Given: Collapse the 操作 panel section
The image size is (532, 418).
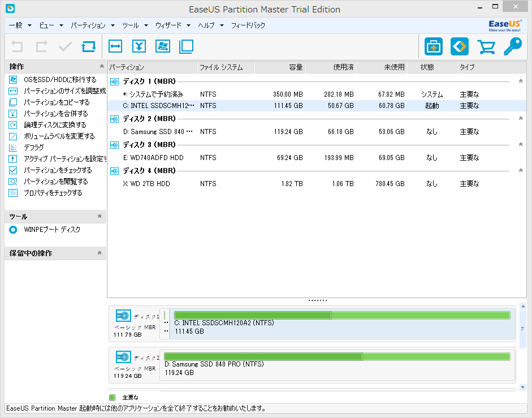Looking at the screenshot, I should 100,67.
